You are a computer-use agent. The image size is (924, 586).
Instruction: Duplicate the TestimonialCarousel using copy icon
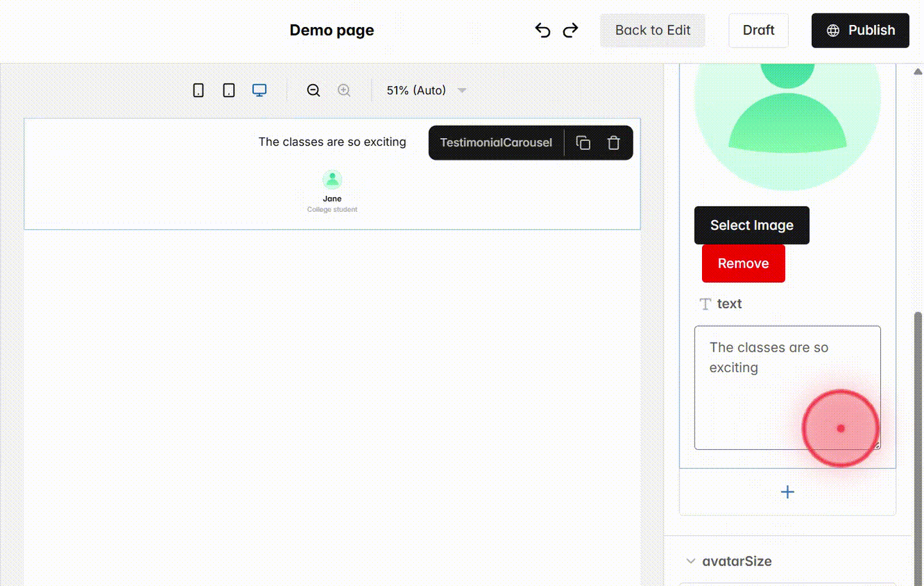583,142
